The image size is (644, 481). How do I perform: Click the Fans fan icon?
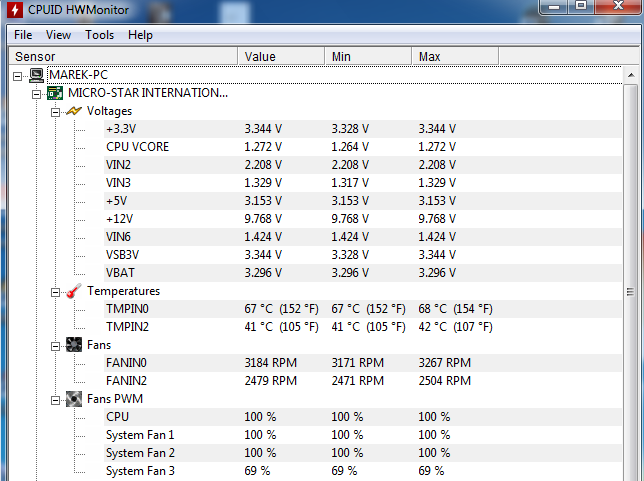[x=74, y=345]
